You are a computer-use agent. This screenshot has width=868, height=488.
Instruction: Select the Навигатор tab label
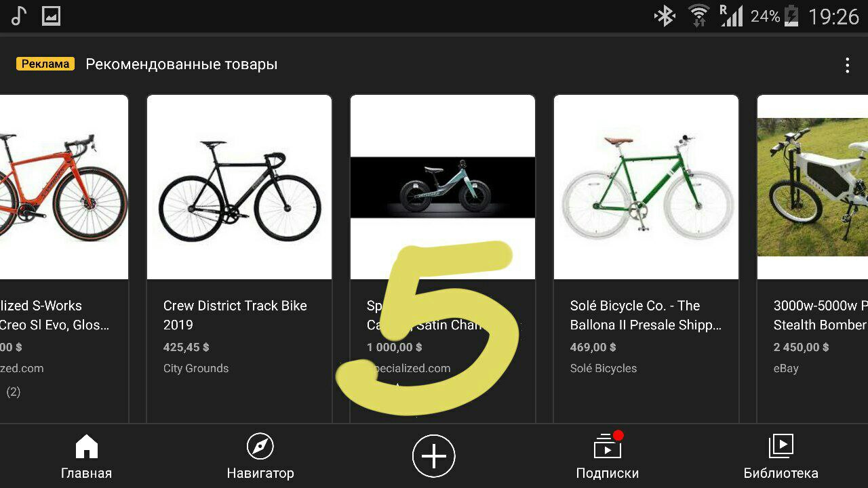pyautogui.click(x=260, y=473)
